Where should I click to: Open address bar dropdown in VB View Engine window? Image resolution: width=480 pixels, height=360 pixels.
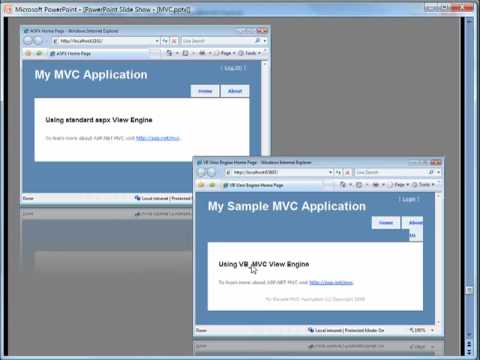click(x=330, y=172)
